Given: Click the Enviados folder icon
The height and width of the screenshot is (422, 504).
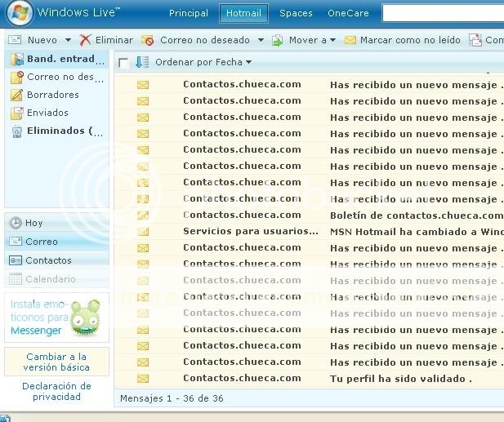Looking at the screenshot, I should click(16, 113).
